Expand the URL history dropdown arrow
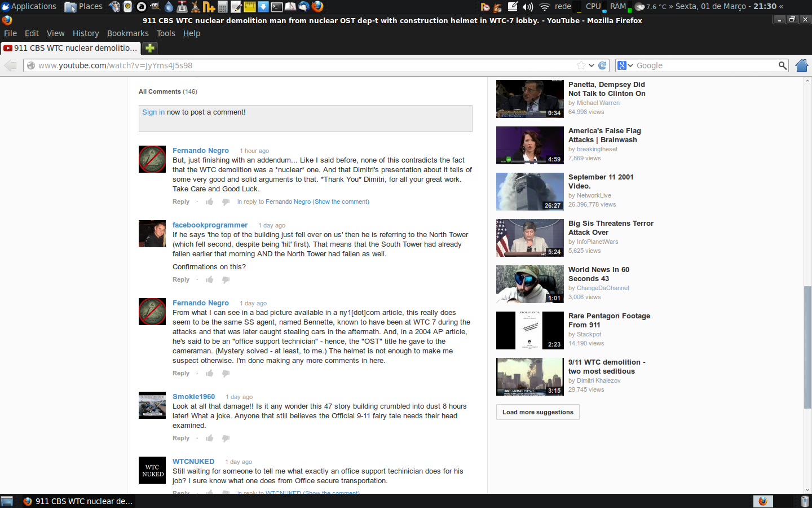Viewport: 812px width, 508px height. 592,65
